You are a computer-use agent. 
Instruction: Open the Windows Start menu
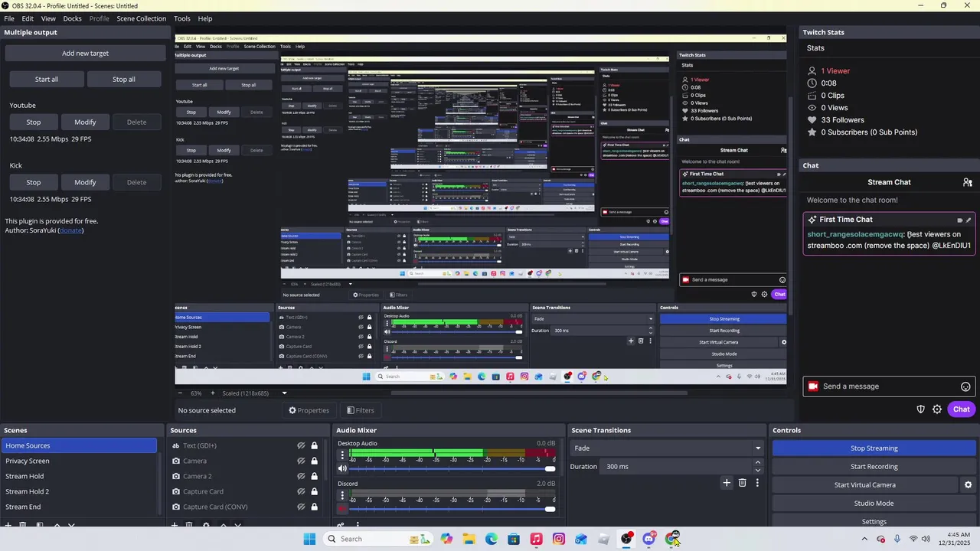[x=309, y=539]
